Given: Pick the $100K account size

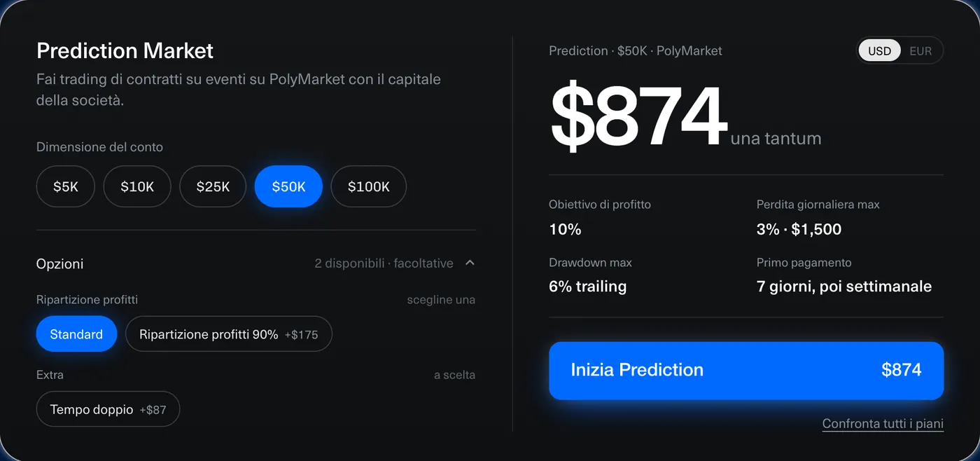Looking at the screenshot, I should 369,186.
